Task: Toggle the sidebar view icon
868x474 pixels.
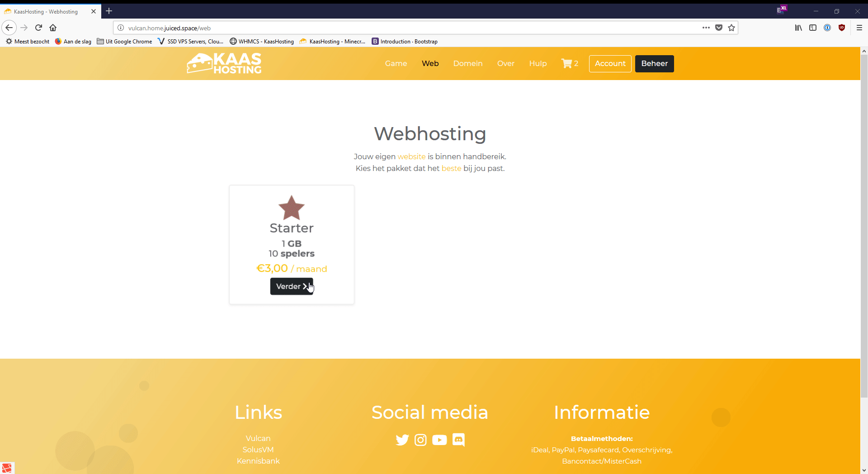Action: 813,28
